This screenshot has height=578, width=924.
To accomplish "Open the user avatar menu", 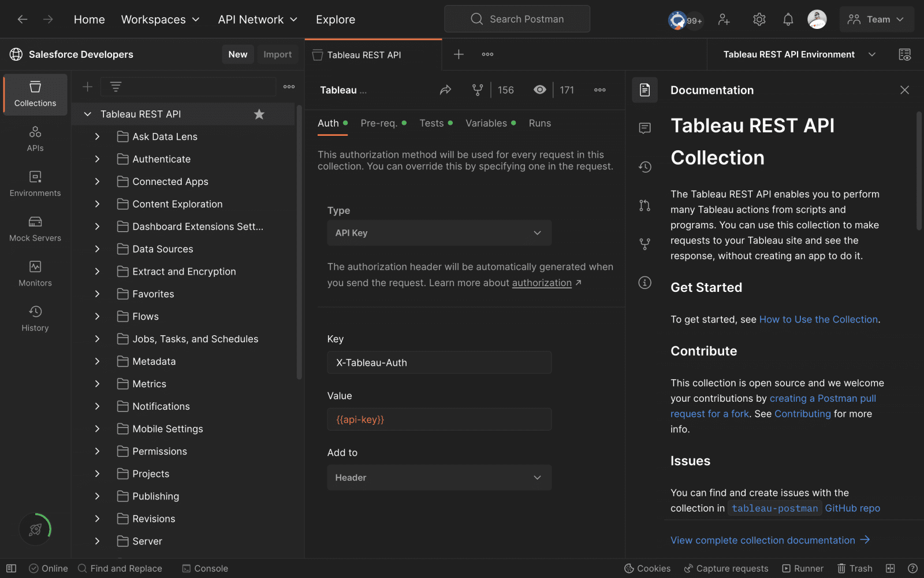I will click(817, 19).
